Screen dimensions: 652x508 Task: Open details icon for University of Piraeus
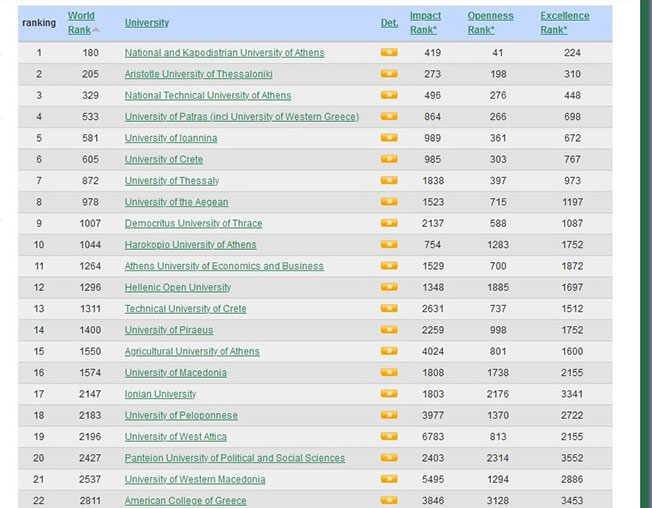(x=389, y=330)
